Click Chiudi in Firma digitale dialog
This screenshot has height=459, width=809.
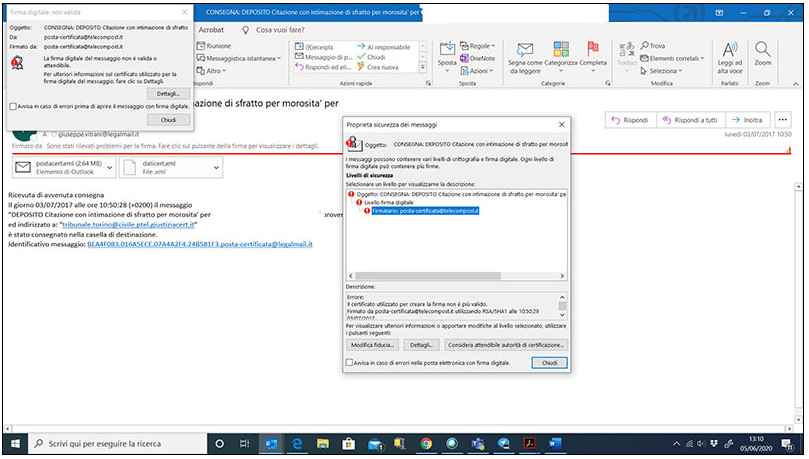tap(168, 120)
